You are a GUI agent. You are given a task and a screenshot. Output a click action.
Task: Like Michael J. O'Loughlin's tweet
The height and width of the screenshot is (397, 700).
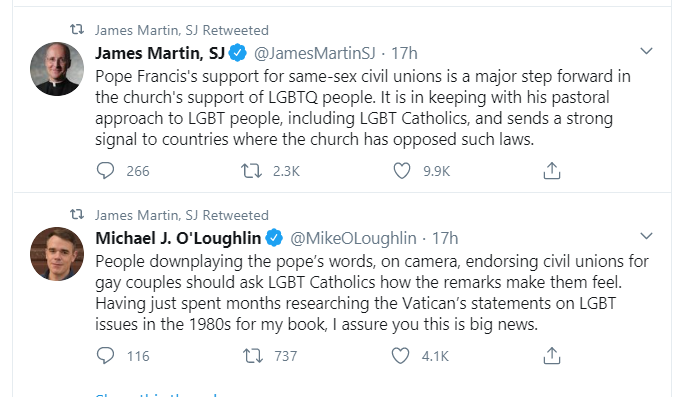coord(400,355)
